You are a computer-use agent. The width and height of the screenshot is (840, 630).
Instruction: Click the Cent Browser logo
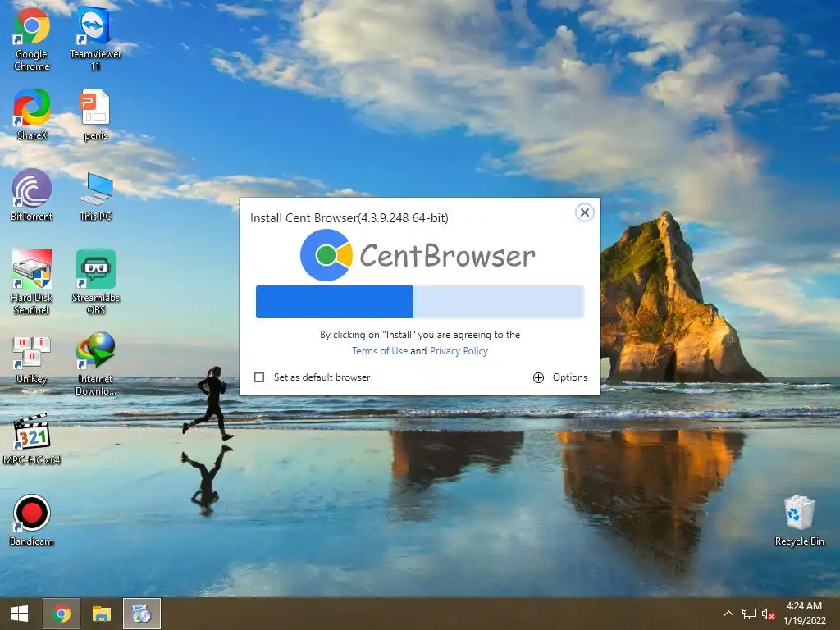point(418,255)
